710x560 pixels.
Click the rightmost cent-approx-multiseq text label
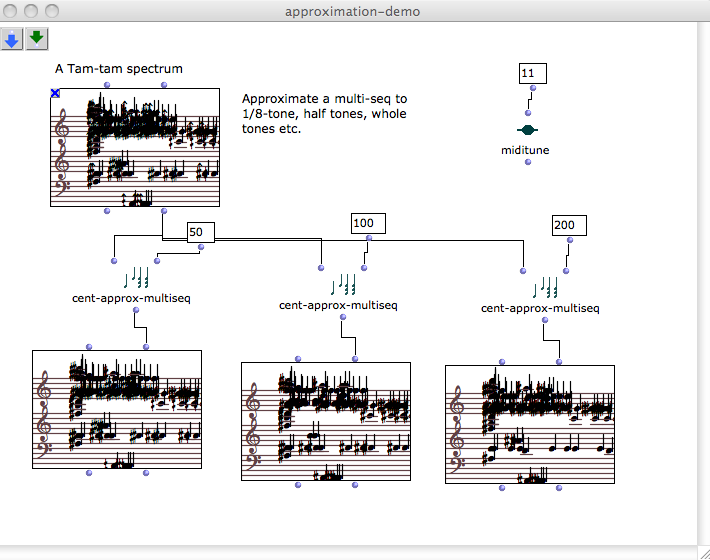click(x=540, y=309)
